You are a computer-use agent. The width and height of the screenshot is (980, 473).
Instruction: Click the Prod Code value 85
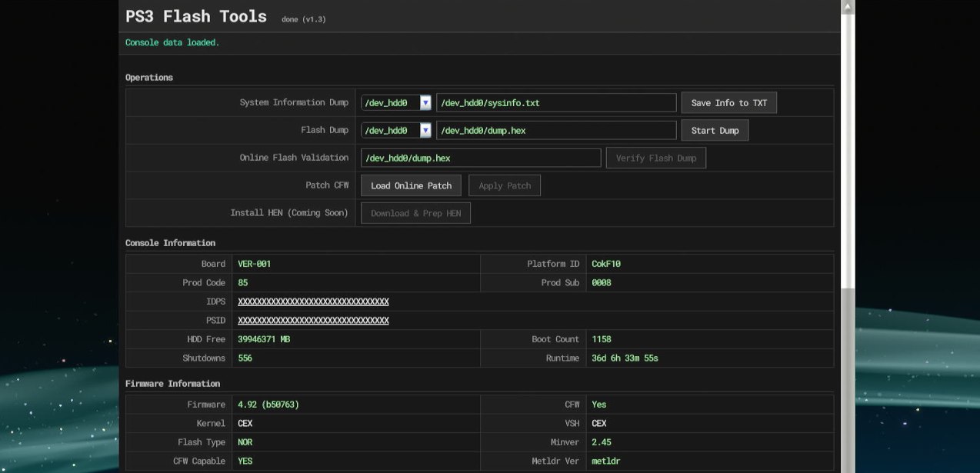coord(242,282)
